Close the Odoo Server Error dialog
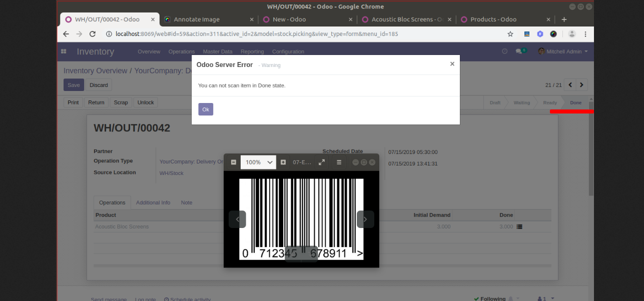 (x=452, y=64)
